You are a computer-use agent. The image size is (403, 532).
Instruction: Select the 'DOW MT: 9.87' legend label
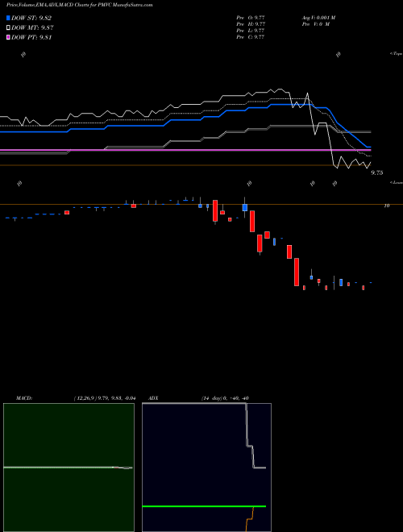32,28
